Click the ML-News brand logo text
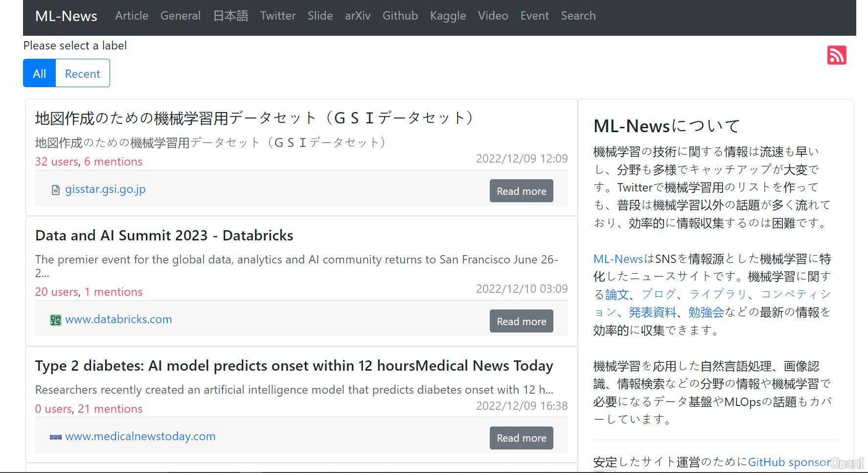868x473 pixels. pyautogui.click(x=66, y=16)
